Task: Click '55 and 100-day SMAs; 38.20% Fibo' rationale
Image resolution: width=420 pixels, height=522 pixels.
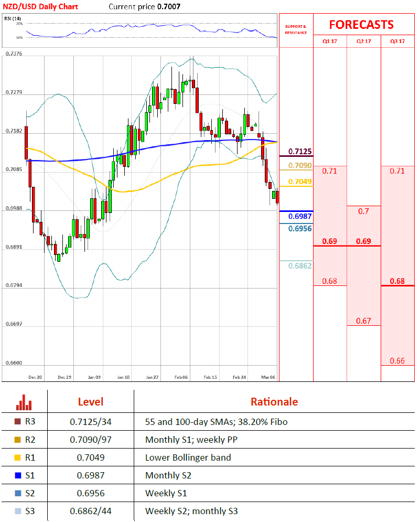Action: point(217,422)
